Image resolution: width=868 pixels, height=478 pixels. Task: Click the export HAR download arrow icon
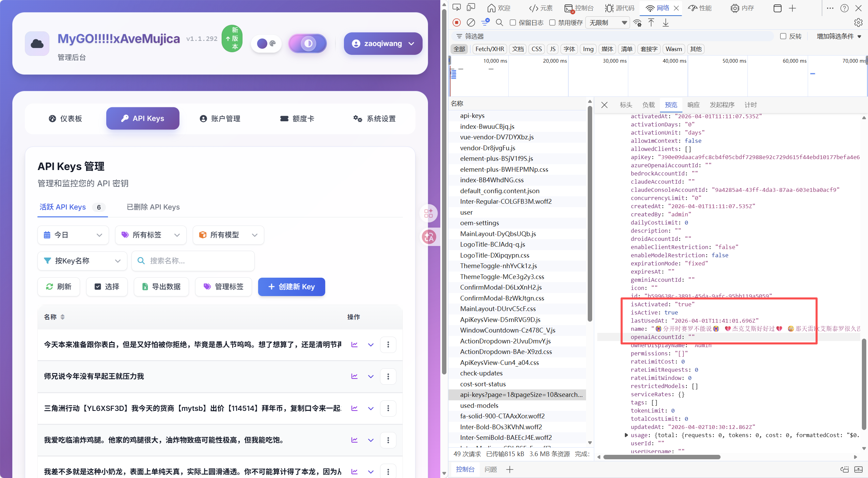click(666, 22)
